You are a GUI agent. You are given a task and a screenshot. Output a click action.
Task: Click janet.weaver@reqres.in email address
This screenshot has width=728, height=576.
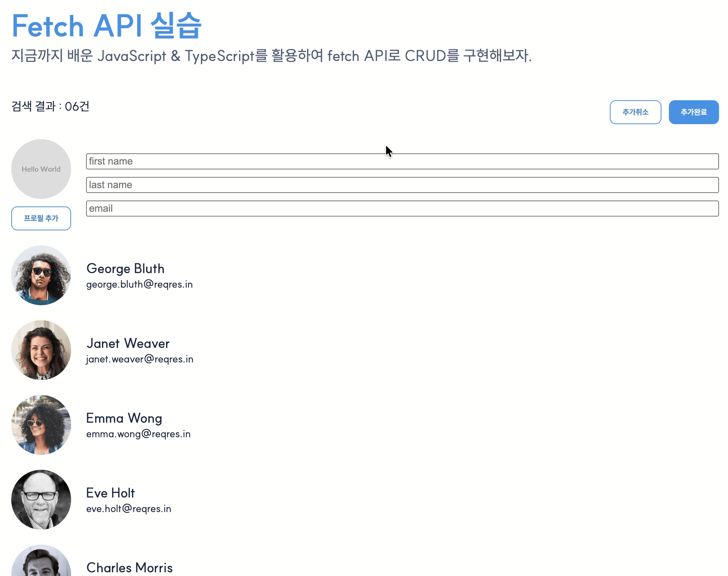click(140, 359)
